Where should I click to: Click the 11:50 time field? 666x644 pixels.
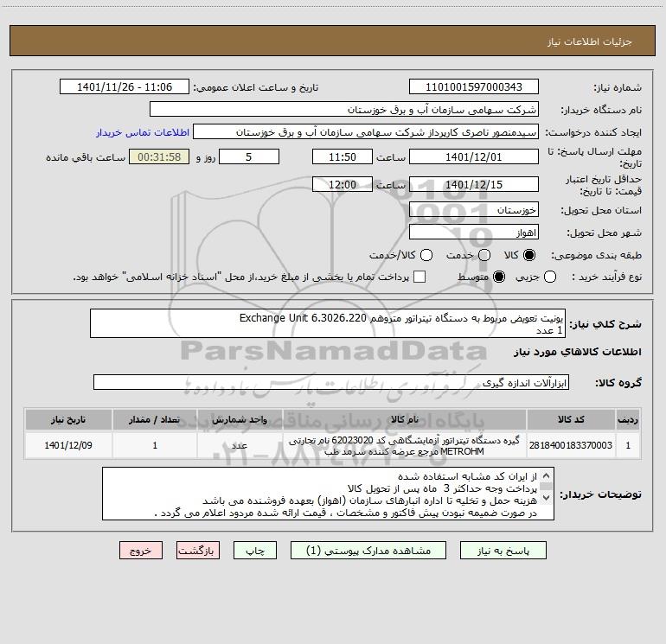click(x=343, y=157)
